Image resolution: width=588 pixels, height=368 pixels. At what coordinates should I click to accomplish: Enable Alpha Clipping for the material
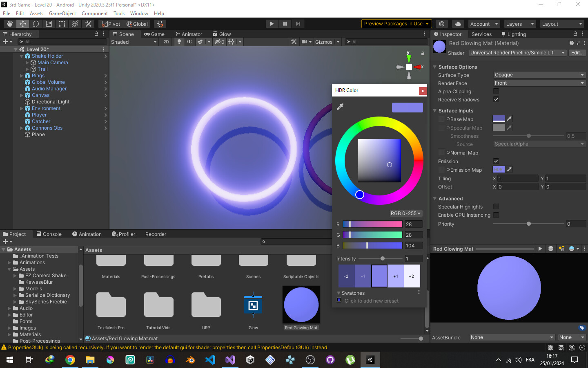pos(496,91)
